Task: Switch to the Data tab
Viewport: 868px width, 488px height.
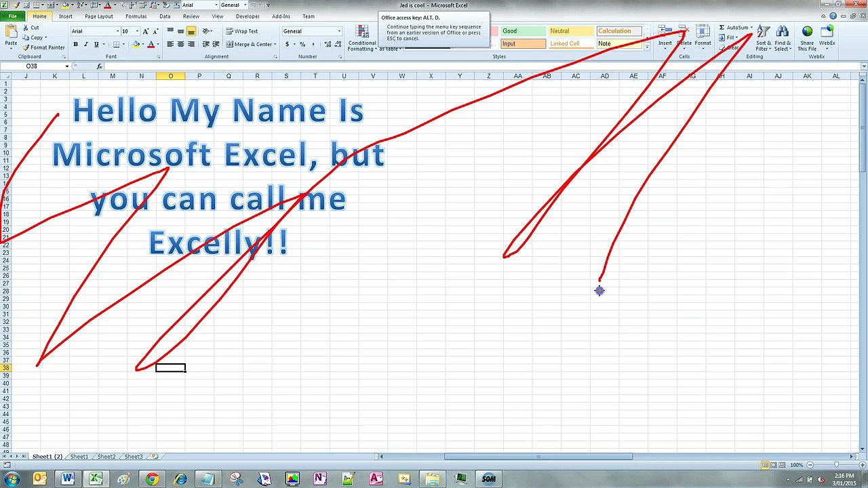Action: (x=165, y=16)
